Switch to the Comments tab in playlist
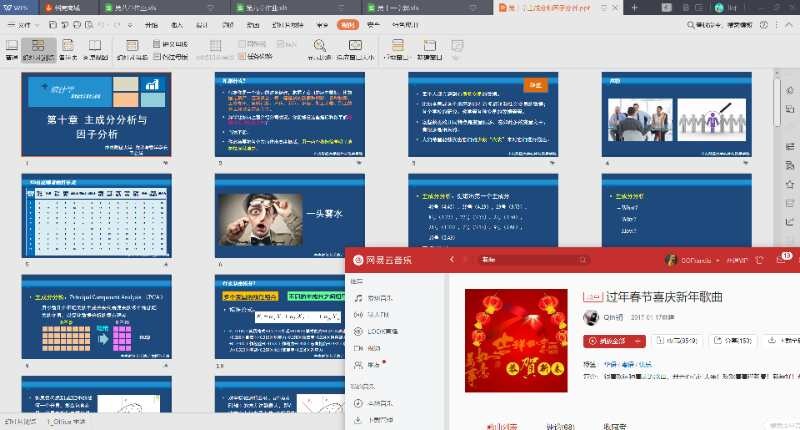The height and width of the screenshot is (430, 800). pos(560,426)
